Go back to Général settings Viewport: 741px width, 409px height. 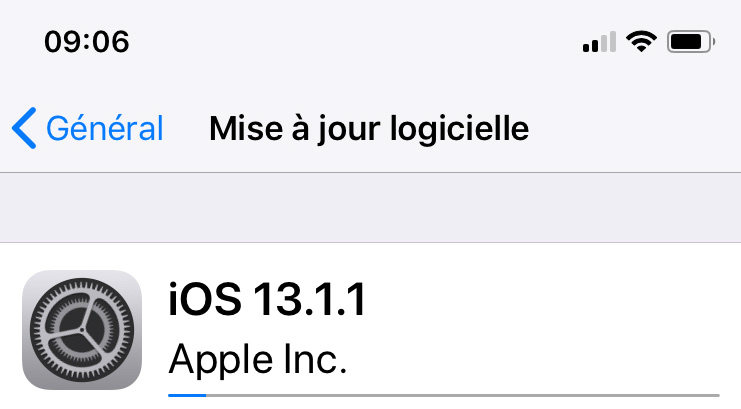click(87, 128)
